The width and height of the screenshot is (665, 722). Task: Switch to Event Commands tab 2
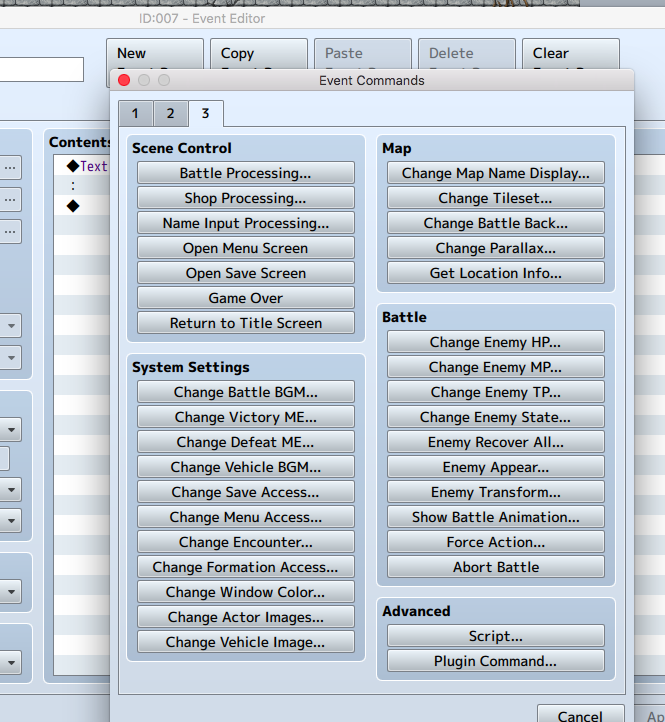tap(170, 113)
